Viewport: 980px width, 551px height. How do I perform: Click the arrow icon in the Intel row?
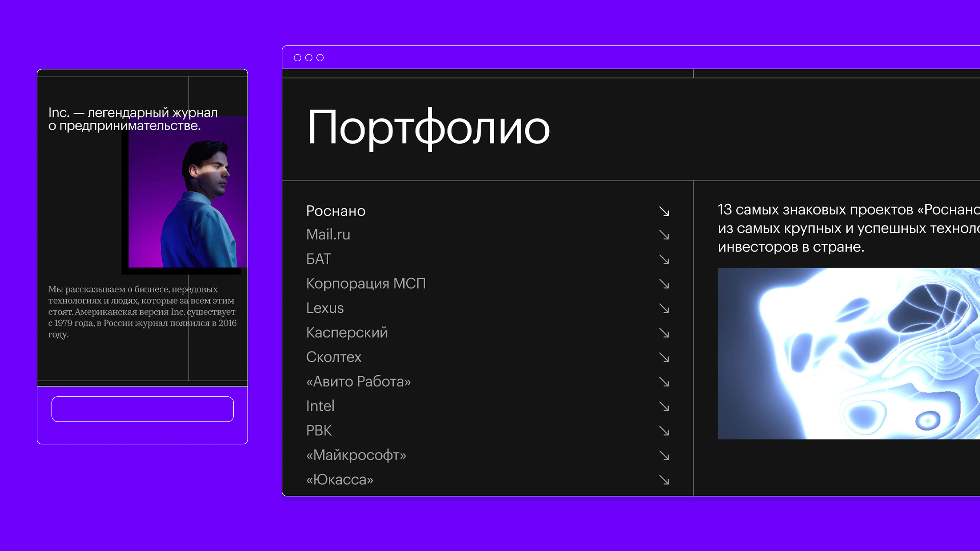click(664, 407)
